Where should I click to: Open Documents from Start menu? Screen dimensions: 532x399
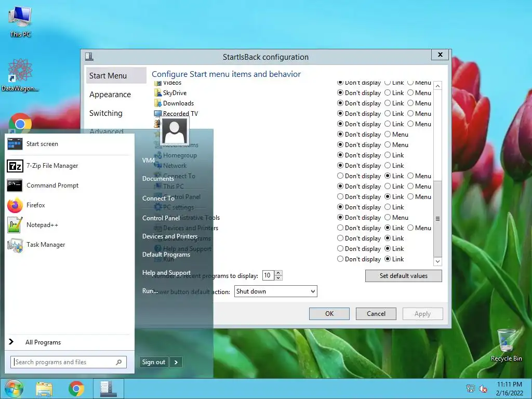[158, 179]
